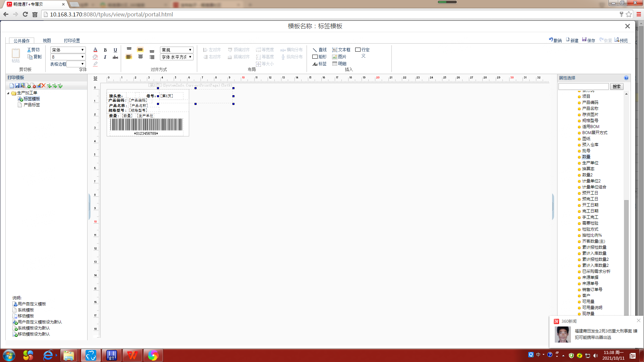Select 产品编码 property in list
The width and height of the screenshot is (644, 362).
click(590, 103)
